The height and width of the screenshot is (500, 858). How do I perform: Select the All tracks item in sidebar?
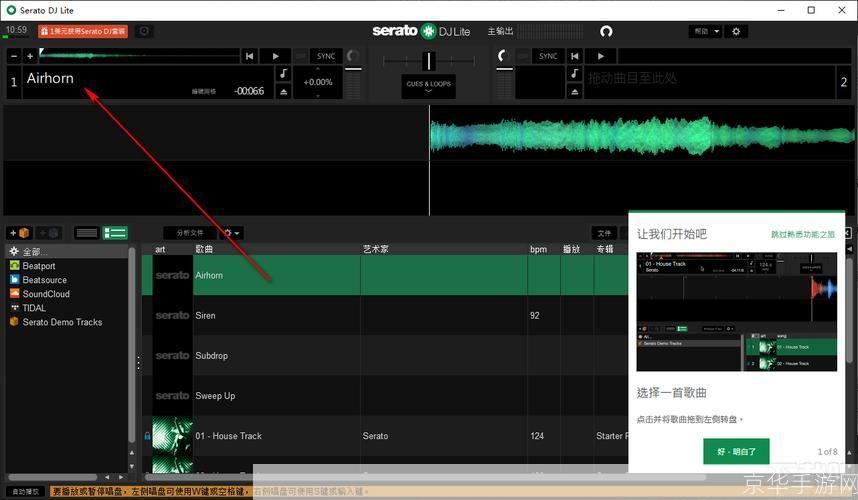(x=67, y=252)
